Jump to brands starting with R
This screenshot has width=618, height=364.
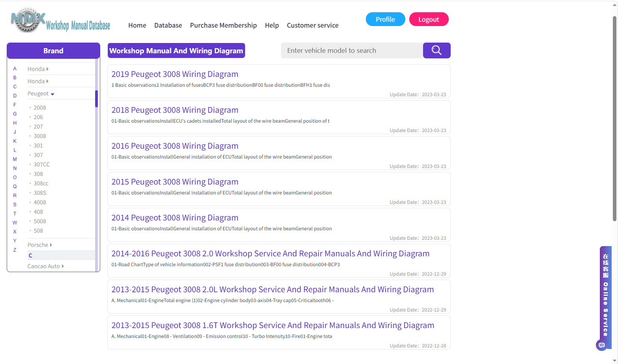tap(15, 196)
